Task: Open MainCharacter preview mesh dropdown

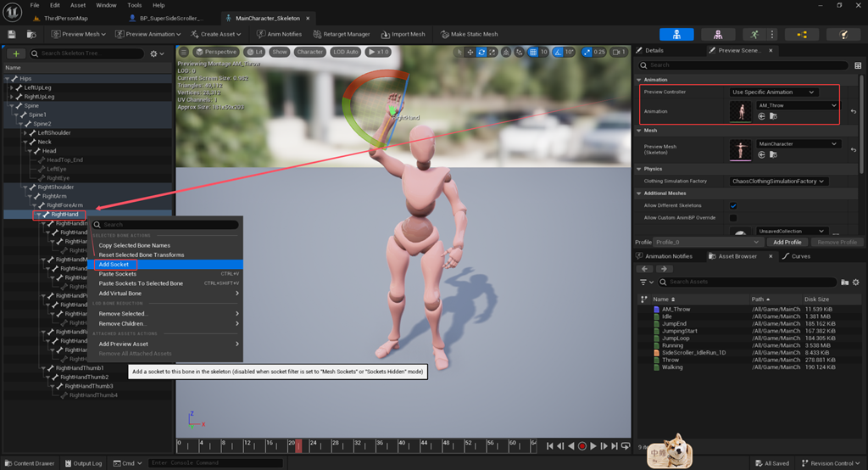Action: [x=798, y=143]
